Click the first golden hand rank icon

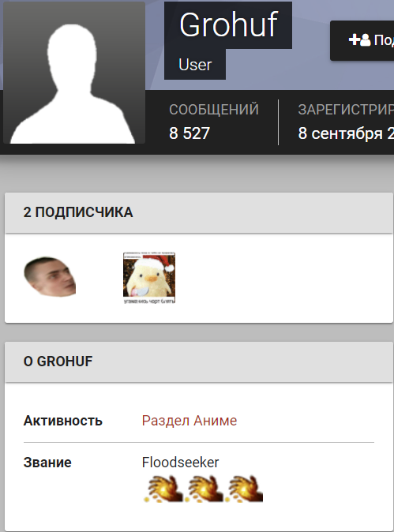coord(163,489)
